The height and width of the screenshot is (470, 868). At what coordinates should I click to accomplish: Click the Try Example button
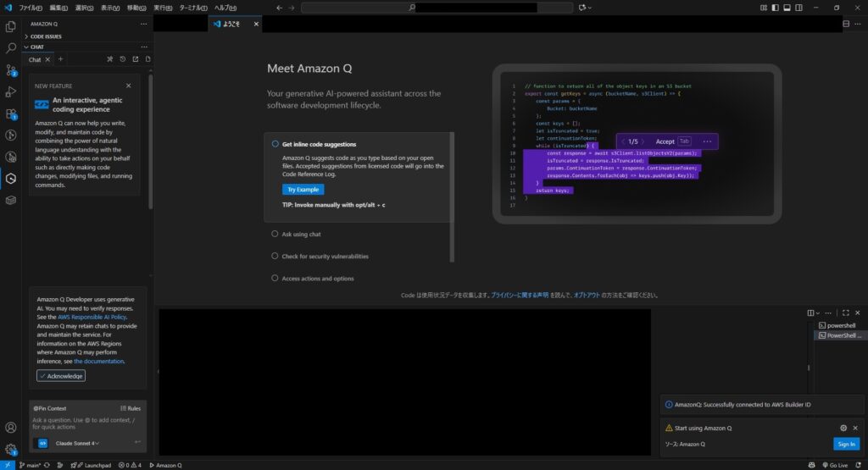pos(303,190)
